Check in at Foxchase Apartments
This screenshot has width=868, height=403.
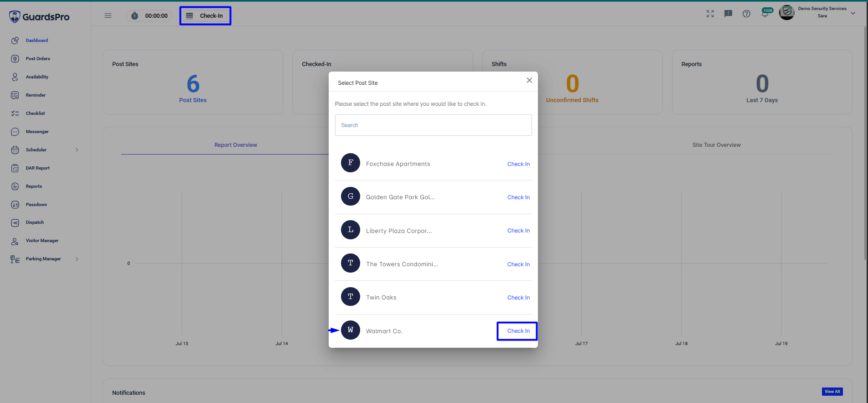click(x=518, y=164)
